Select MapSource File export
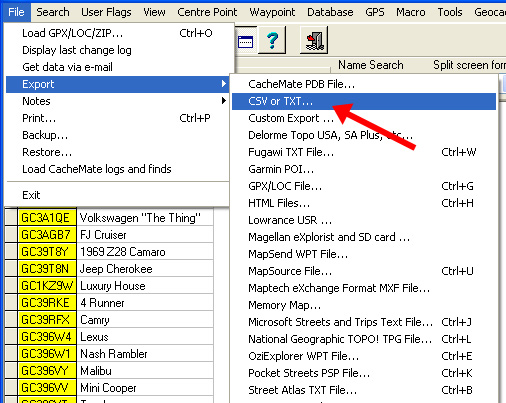Screen dimensions: 506x403 click(x=364, y=271)
